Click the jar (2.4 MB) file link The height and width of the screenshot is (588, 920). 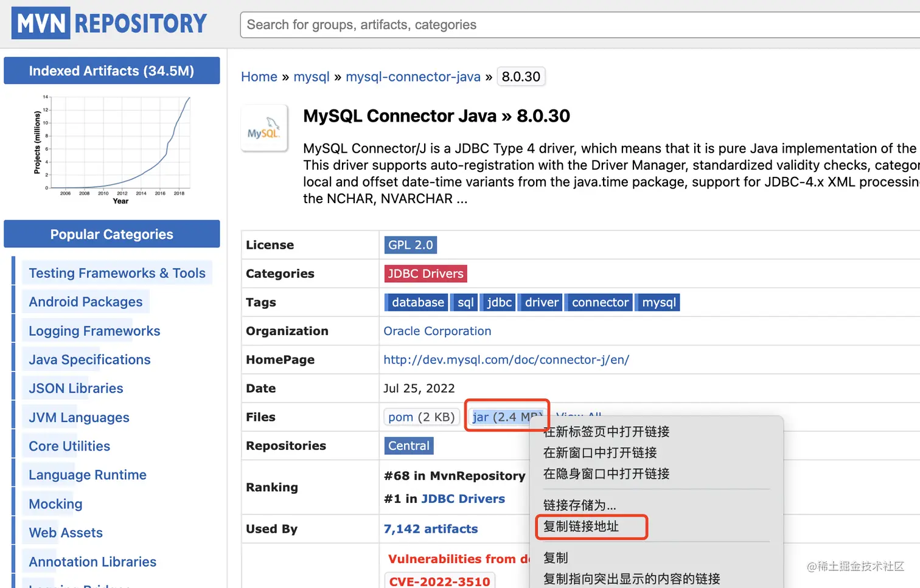[507, 417]
